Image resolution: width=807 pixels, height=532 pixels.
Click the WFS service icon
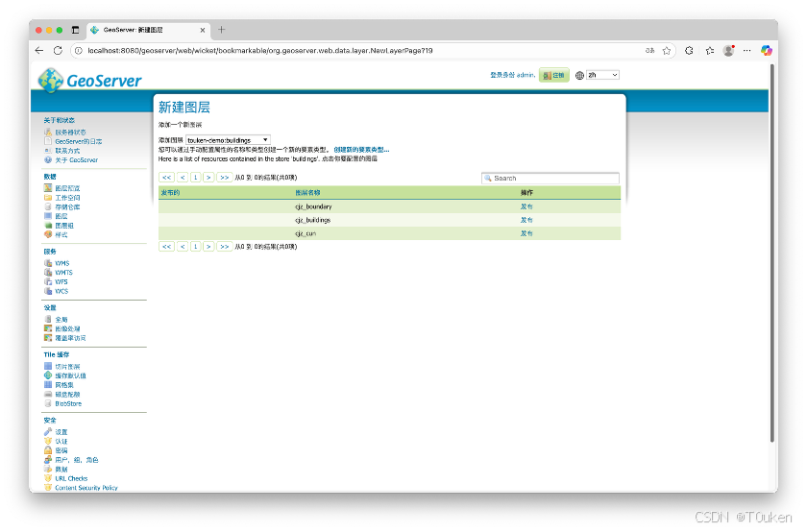[48, 282]
